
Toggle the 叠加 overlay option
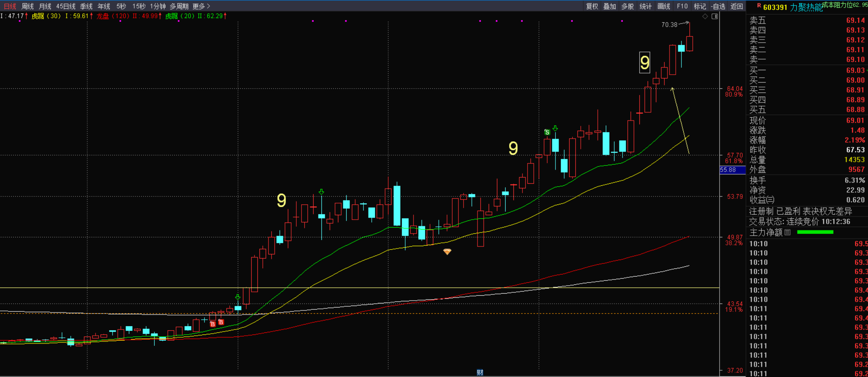pyautogui.click(x=610, y=6)
